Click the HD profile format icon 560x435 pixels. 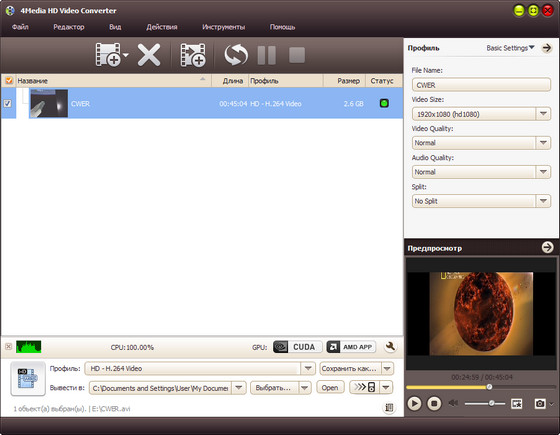point(28,378)
